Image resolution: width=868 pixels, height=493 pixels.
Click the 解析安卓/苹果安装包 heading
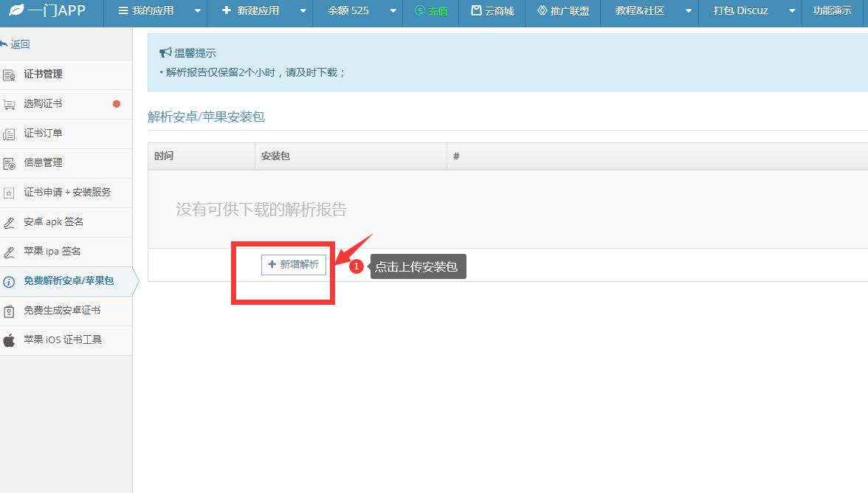[206, 117]
